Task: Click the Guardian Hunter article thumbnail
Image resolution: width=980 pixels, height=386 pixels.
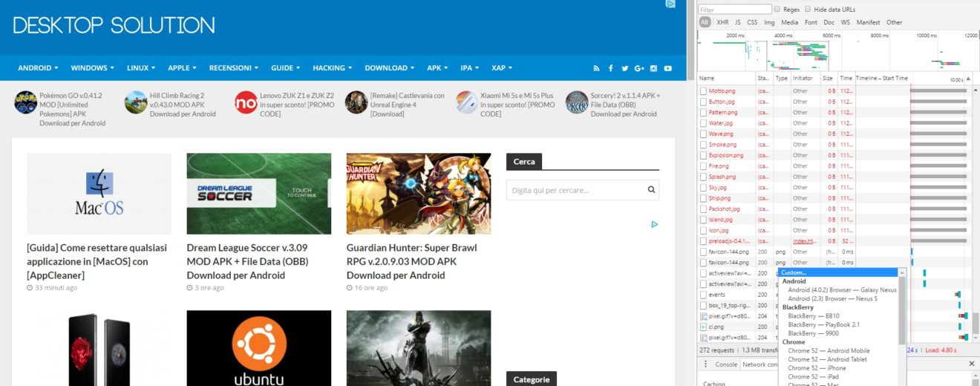Action: pos(419,194)
